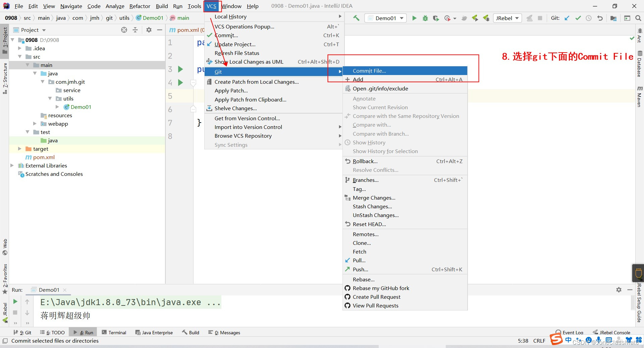Open Project Structure icon in toolbar
The width and height of the screenshot is (644, 348).
click(613, 18)
